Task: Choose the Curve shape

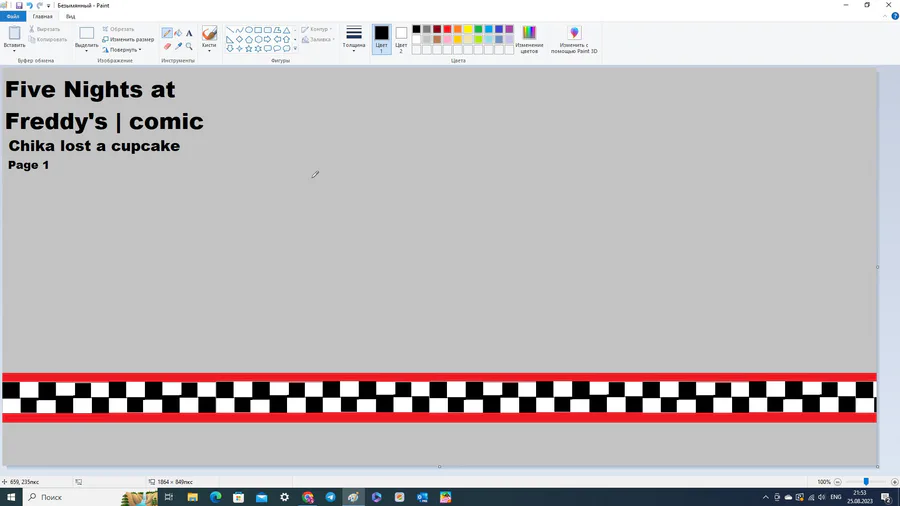Action: point(239,30)
